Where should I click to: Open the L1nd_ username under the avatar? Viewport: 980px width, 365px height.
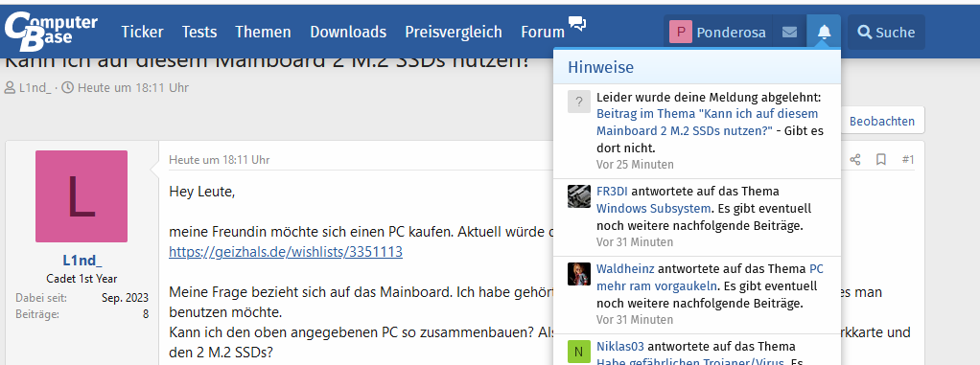82,261
